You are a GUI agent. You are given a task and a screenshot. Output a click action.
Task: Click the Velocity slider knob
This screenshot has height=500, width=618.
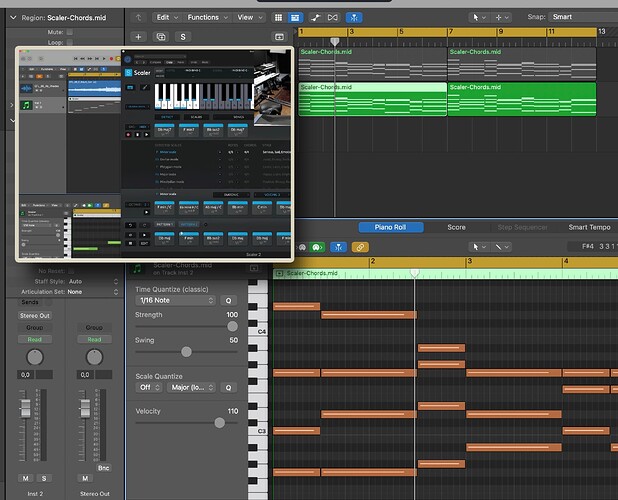tap(220, 423)
